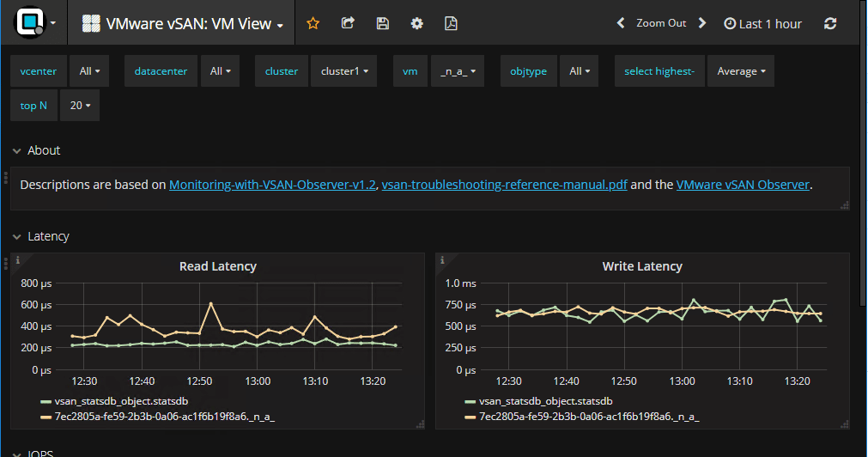
Task: Collapse the About row
Action: tap(36, 150)
